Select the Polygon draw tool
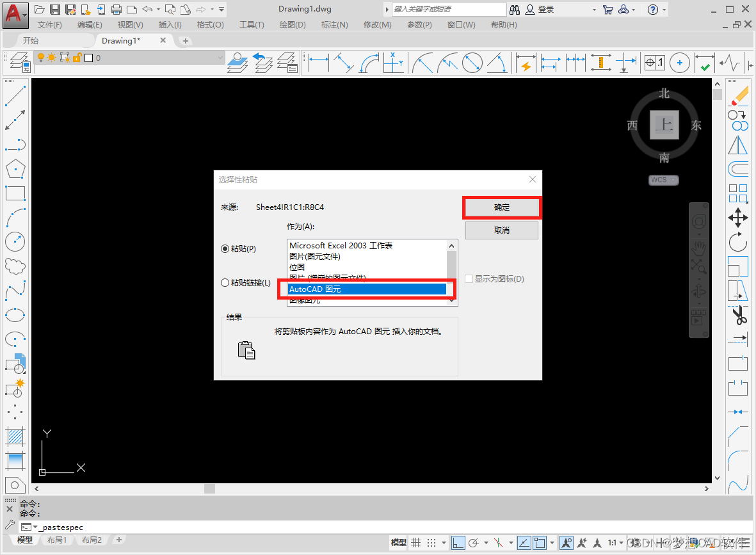Viewport: 756px width, 555px height. coord(15,169)
